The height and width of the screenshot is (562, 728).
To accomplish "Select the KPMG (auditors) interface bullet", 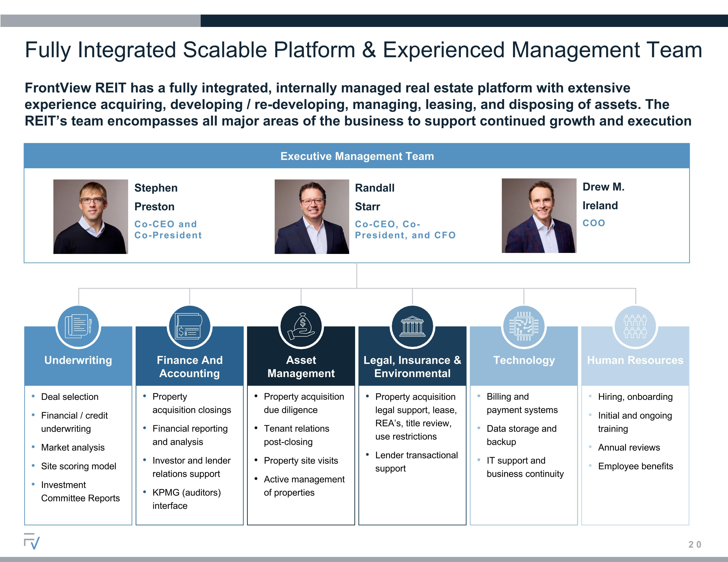I will [x=187, y=499].
